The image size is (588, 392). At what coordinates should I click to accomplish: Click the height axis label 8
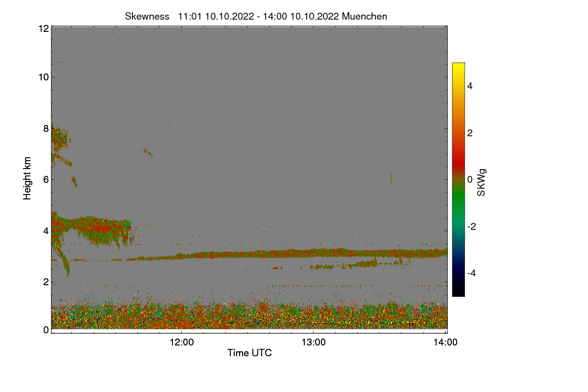[x=46, y=128]
